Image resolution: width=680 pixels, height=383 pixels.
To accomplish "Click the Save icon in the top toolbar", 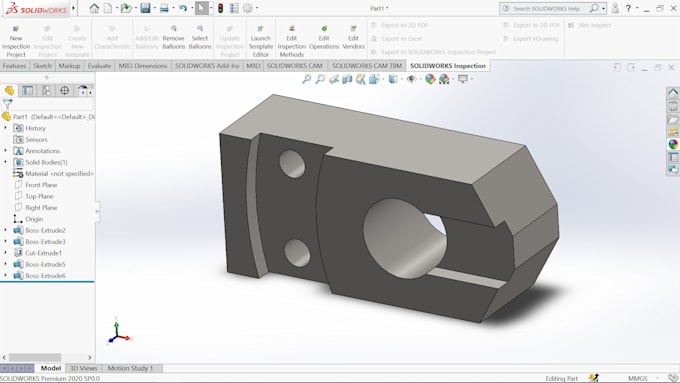I will click(x=145, y=8).
